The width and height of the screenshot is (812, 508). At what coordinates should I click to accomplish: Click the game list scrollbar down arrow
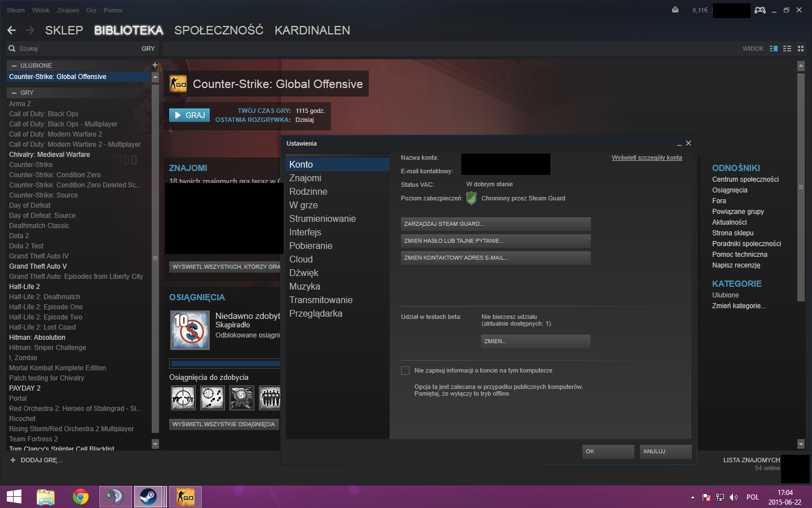click(156, 444)
